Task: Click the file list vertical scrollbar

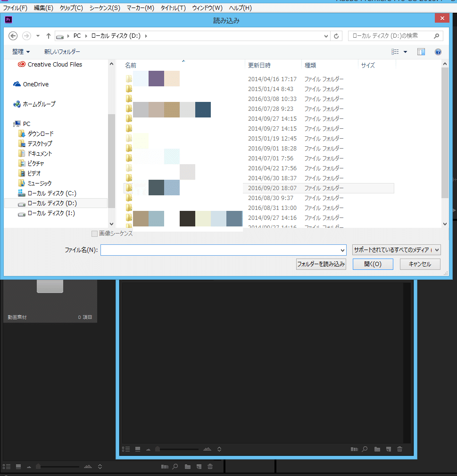Action: coord(445,133)
